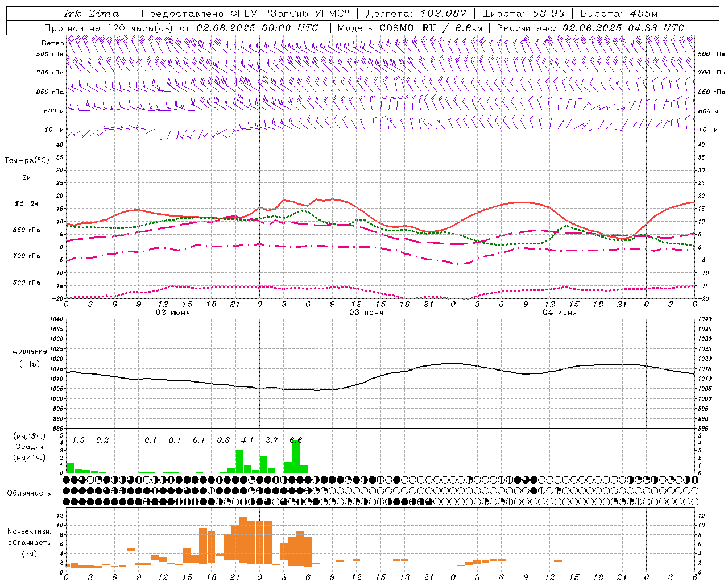Click the dash-dot line swatch under '700 гПа' legend
728x582 pixels.
click(x=25, y=263)
